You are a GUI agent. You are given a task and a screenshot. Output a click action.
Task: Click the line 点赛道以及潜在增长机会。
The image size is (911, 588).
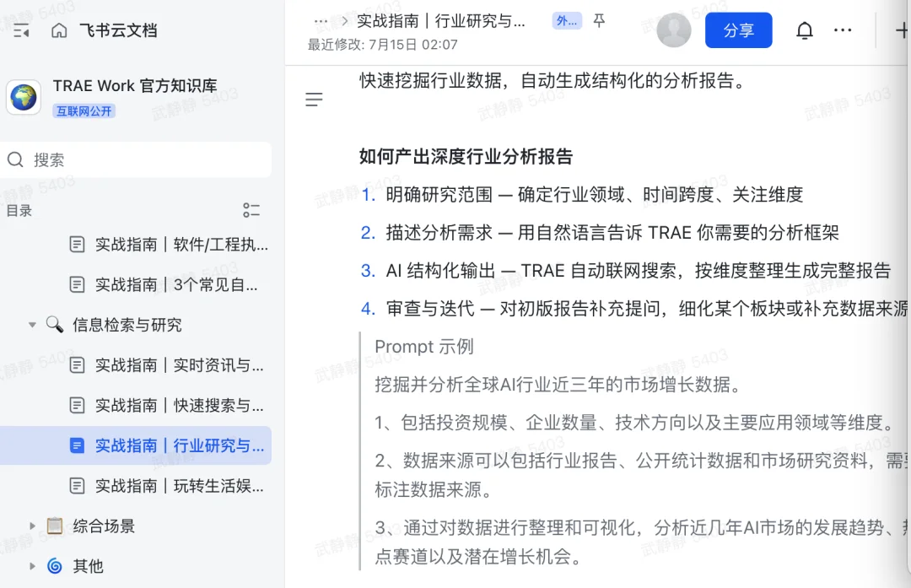[x=480, y=557]
